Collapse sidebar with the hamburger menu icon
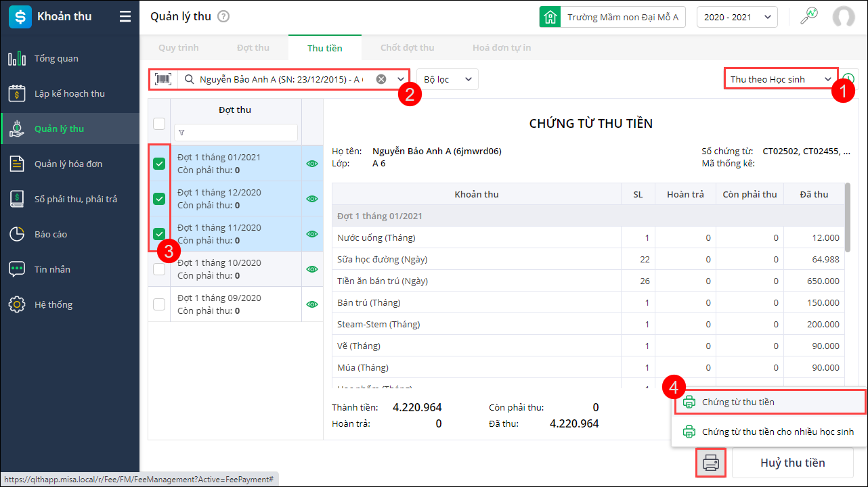Screen dimensions: 868x487 [125, 17]
